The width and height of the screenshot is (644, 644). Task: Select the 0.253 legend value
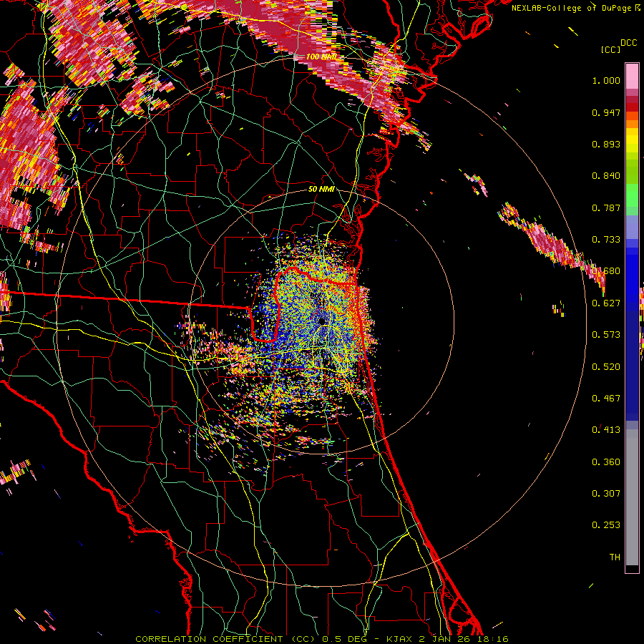606,525
